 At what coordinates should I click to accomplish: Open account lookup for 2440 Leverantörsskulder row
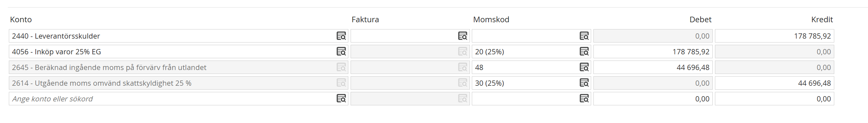tap(341, 36)
